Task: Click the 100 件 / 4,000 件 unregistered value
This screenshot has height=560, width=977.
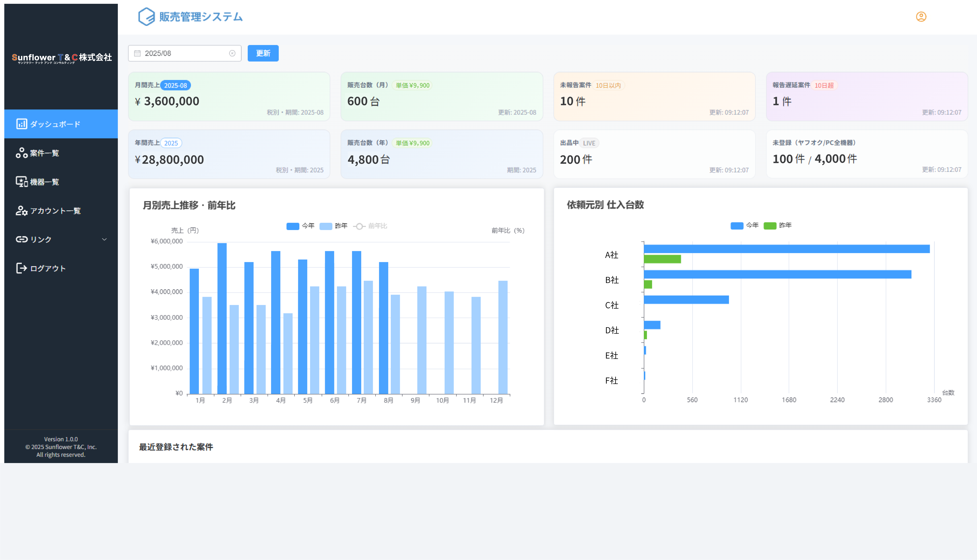Action: (815, 159)
